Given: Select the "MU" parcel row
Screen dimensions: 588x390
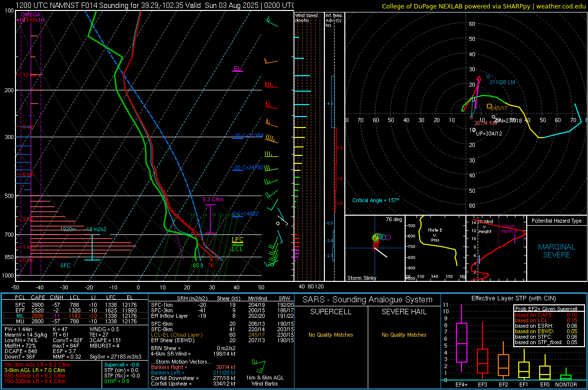Looking at the screenshot, I should (x=75, y=321).
